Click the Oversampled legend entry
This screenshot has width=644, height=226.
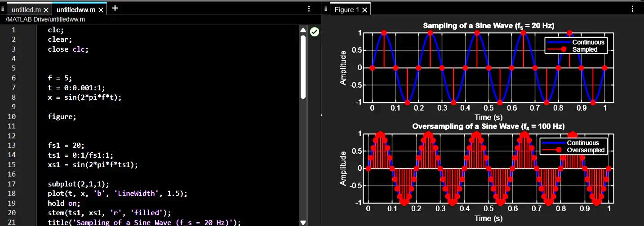(x=586, y=150)
